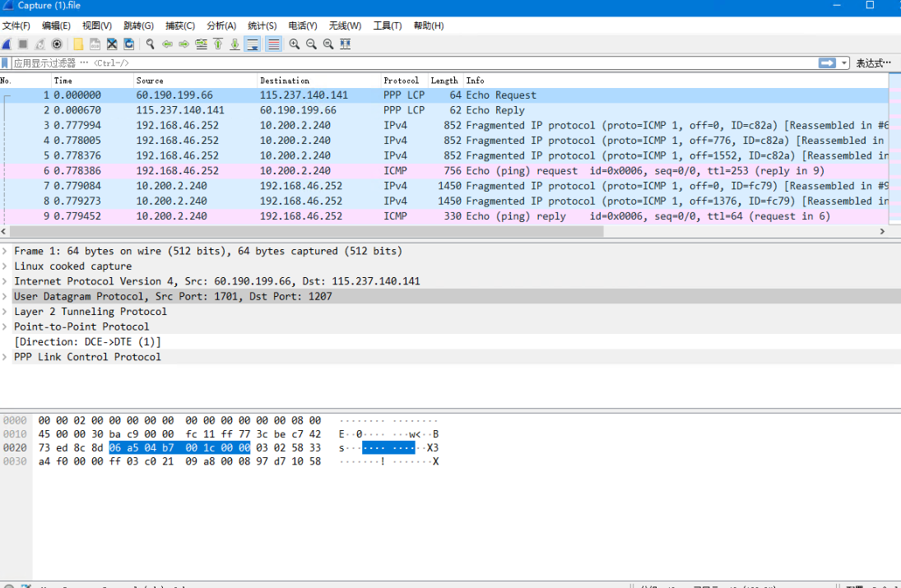Expand PPP Link Control Protocol node
The height and width of the screenshot is (588, 901).
click(x=6, y=357)
